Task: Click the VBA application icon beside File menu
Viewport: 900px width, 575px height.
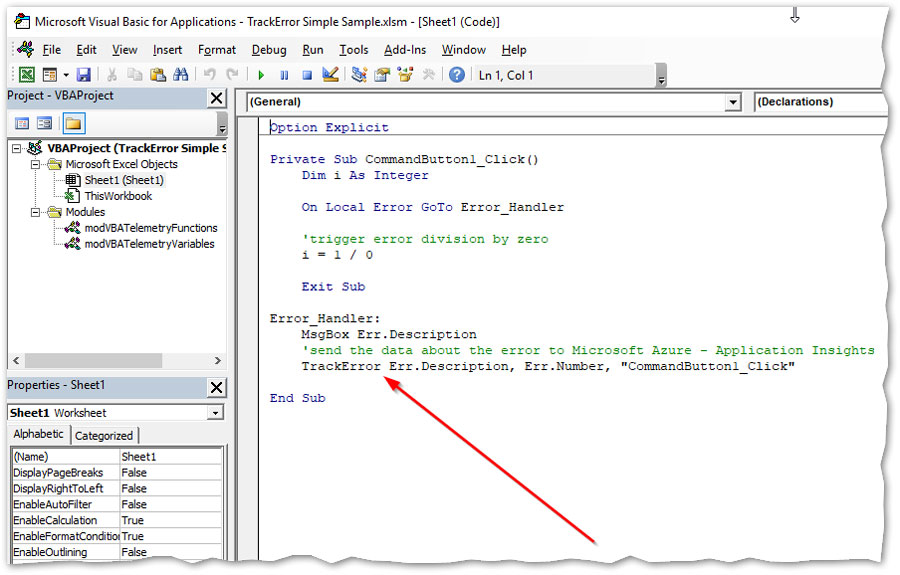Action: tap(25, 49)
